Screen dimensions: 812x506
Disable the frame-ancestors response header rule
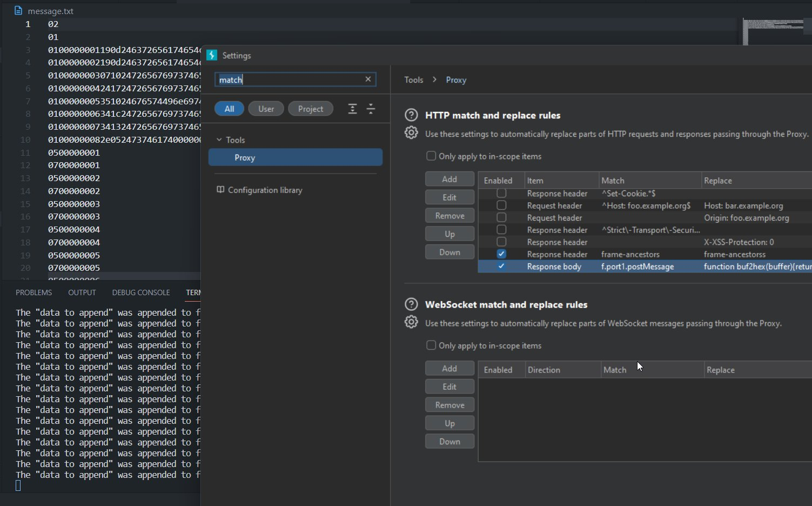[501, 254]
